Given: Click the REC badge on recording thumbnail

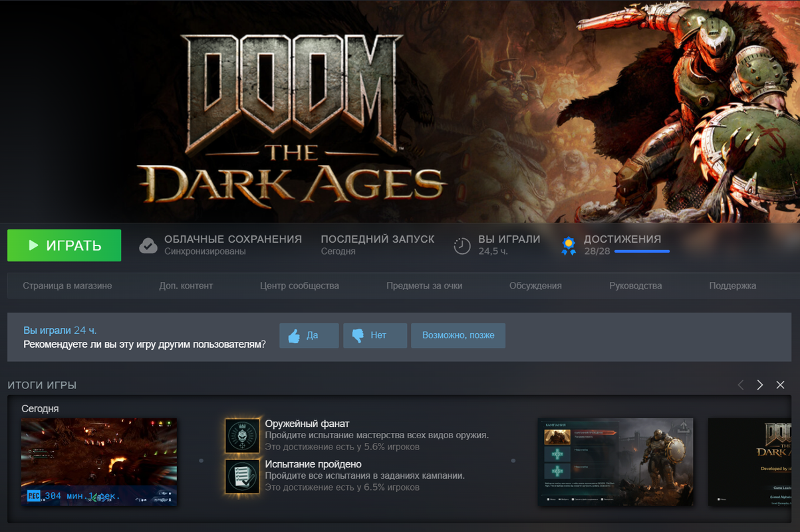Looking at the screenshot, I should pyautogui.click(x=34, y=495).
